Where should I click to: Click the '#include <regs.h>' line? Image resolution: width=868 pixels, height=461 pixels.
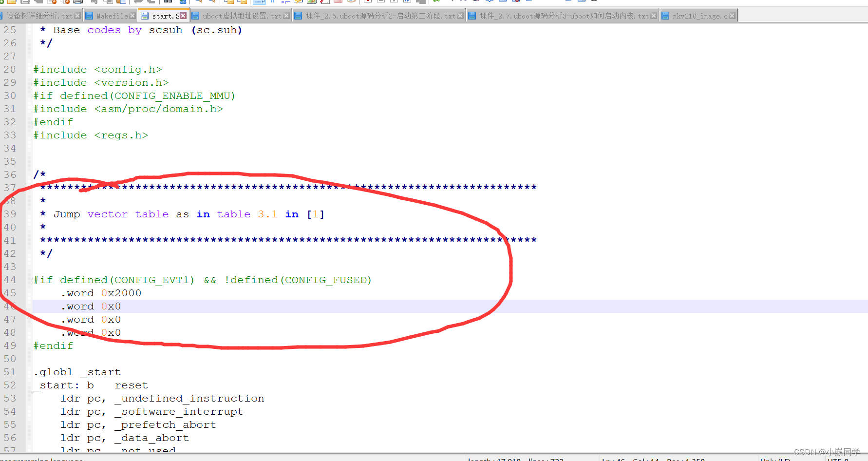tap(91, 135)
